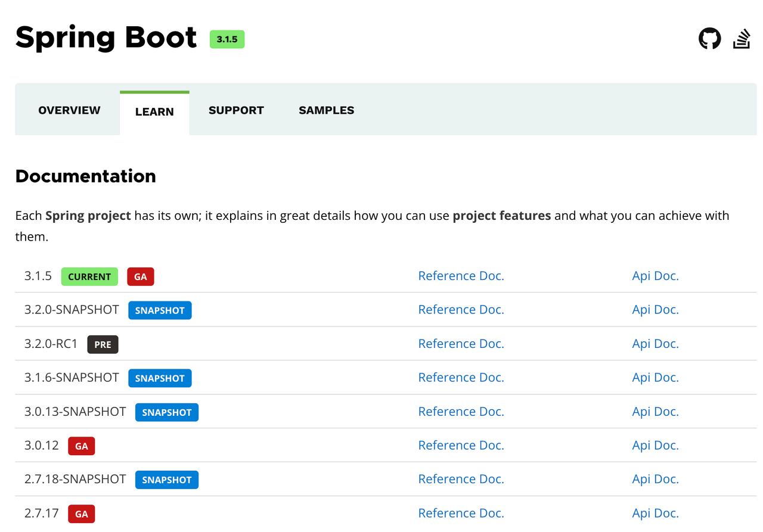Click the SNAPSHOT badge next to 2.7.18-SNAPSHOT
Screen dimensions: 763x532
(x=167, y=480)
